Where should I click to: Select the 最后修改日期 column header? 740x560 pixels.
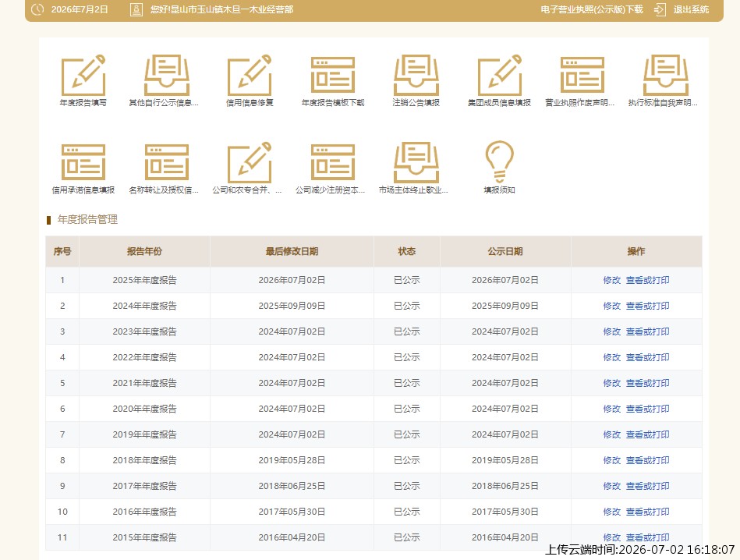tap(292, 251)
